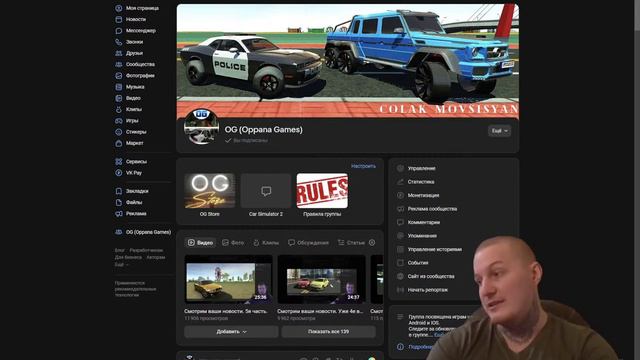This screenshot has height=360, width=640.
Task: Play video Смотрим ваши новости. 5я часть
Action: pyautogui.click(x=228, y=279)
